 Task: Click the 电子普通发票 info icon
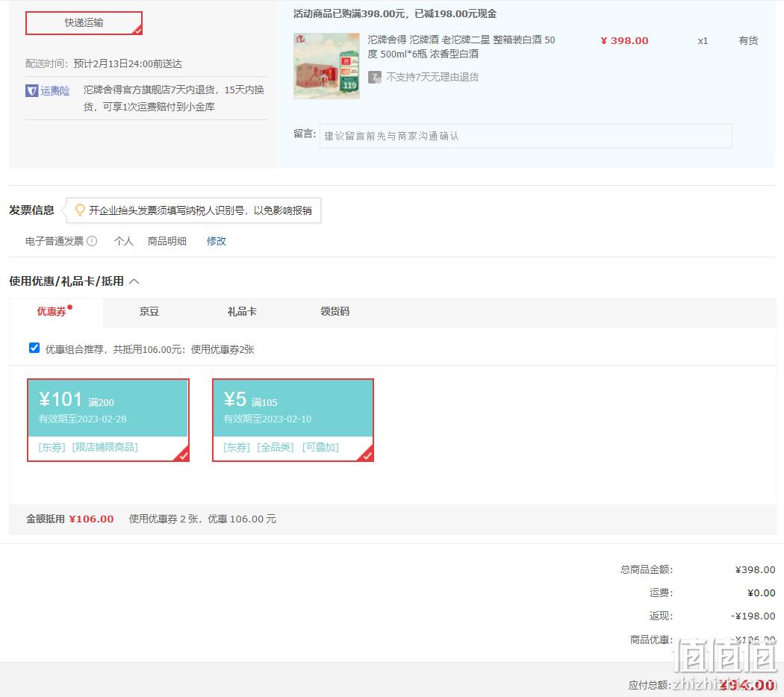[x=92, y=241]
